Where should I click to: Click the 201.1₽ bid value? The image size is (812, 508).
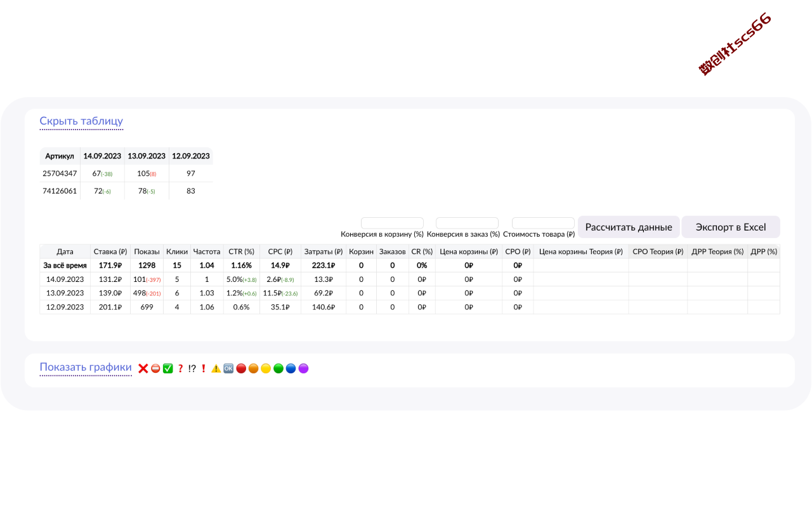point(110,307)
